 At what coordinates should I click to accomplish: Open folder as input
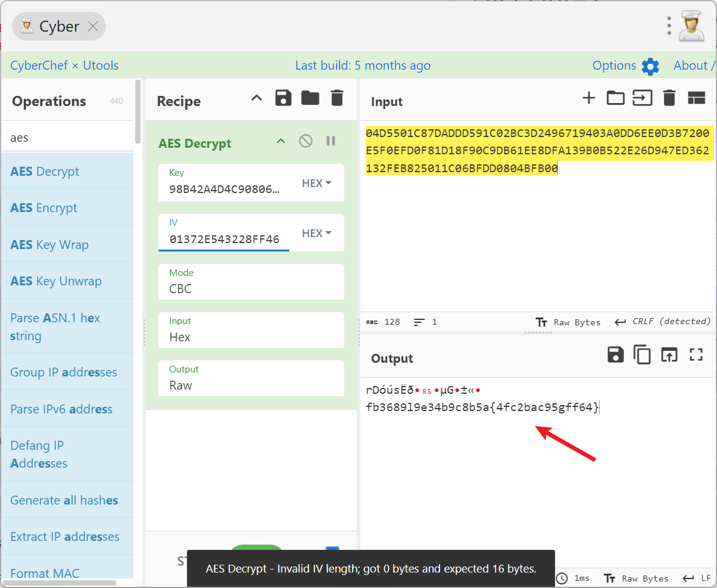(616, 98)
